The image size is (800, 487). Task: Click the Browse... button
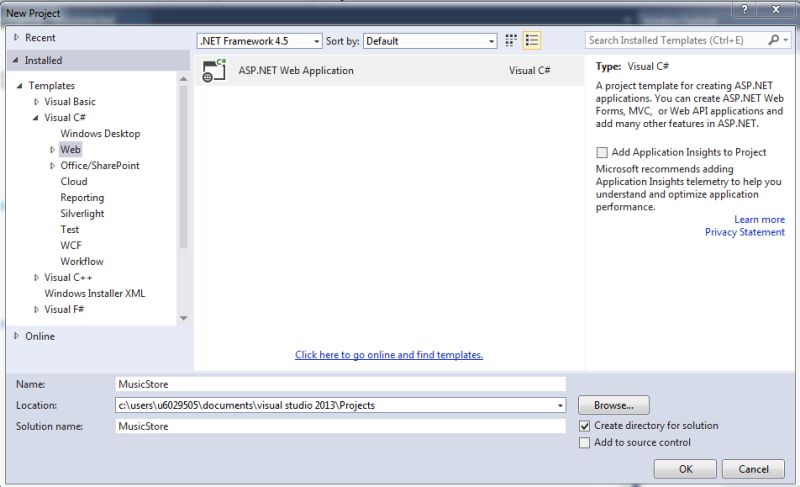(x=614, y=405)
